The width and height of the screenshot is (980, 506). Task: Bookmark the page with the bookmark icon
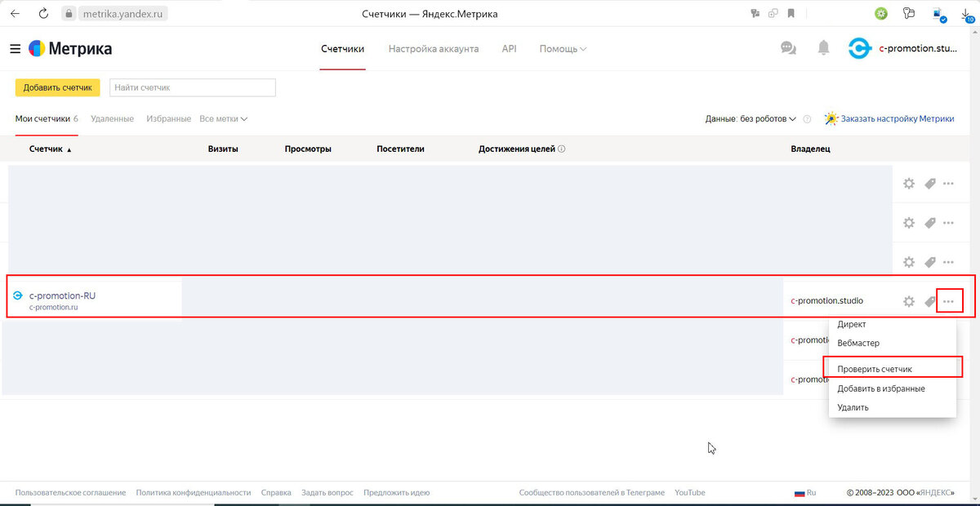point(791,14)
